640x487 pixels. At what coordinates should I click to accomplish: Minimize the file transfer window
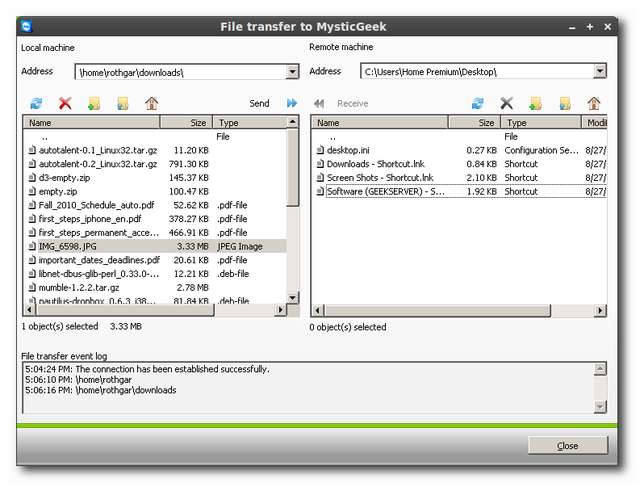point(572,27)
